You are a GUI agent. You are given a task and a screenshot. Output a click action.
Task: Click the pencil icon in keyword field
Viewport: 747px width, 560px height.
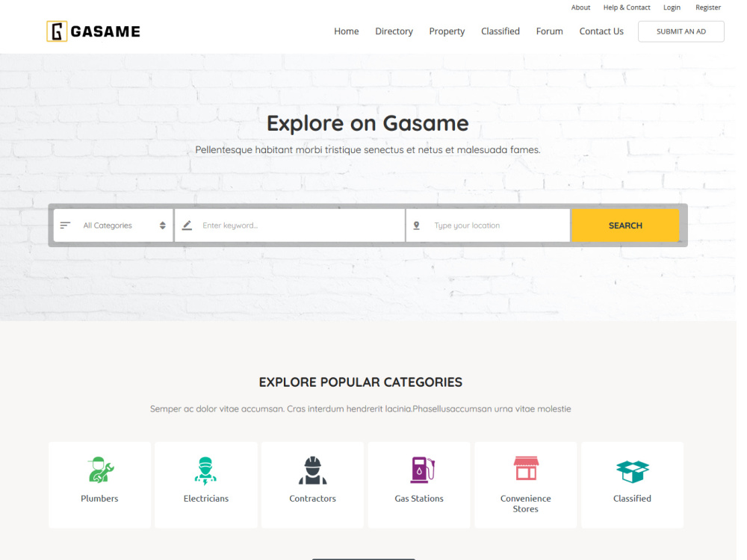tap(187, 225)
